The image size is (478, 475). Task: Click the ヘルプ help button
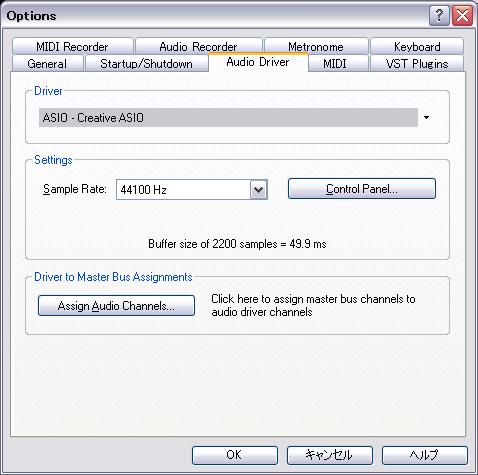pos(425,455)
